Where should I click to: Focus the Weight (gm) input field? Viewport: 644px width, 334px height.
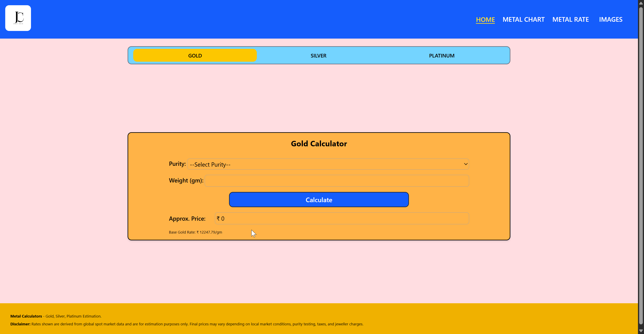pyautogui.click(x=336, y=180)
